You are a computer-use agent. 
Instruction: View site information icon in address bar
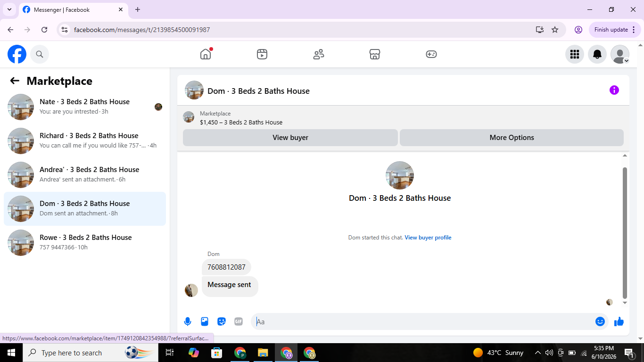click(x=65, y=30)
